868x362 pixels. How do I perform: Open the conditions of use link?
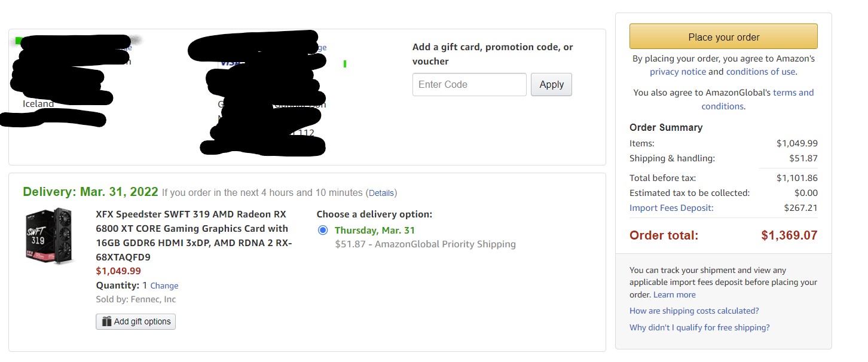click(760, 72)
